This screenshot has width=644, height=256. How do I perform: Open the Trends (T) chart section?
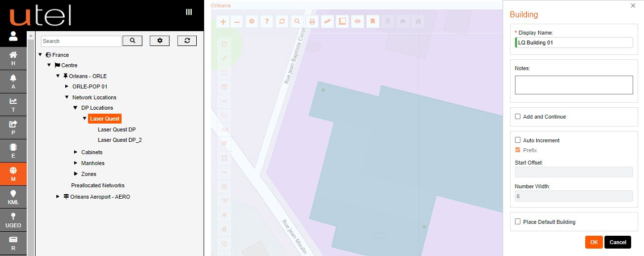(13, 105)
